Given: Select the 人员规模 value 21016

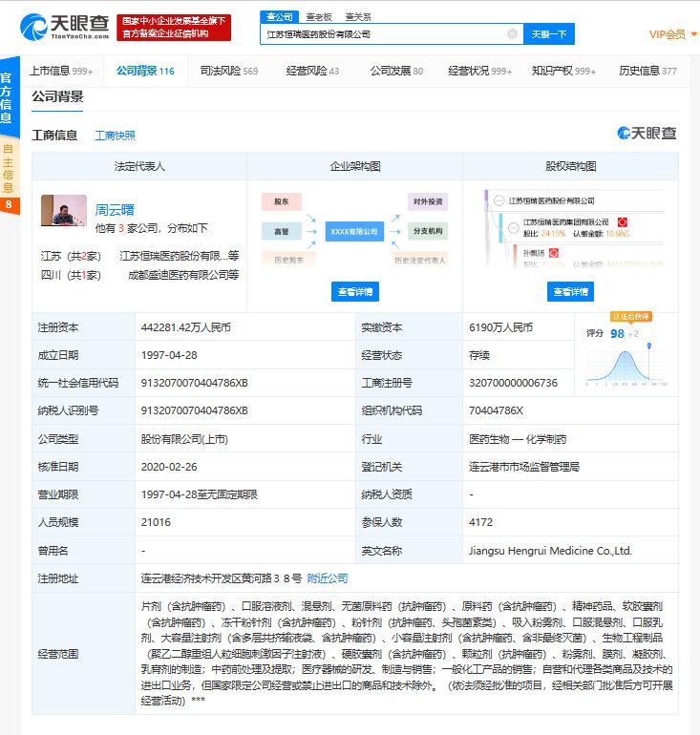Looking at the screenshot, I should pos(156,522).
